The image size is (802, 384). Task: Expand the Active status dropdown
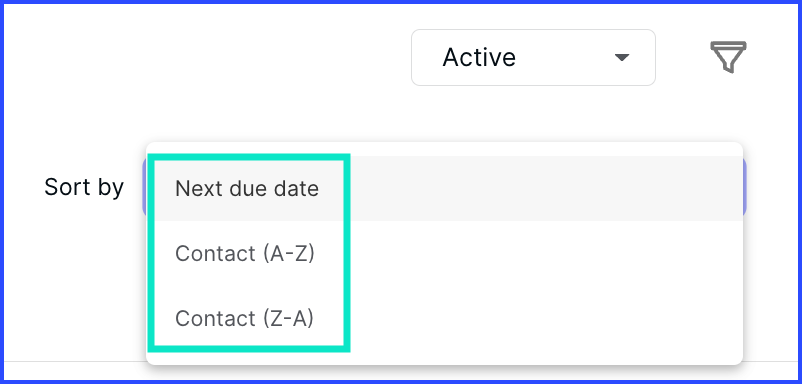point(533,57)
